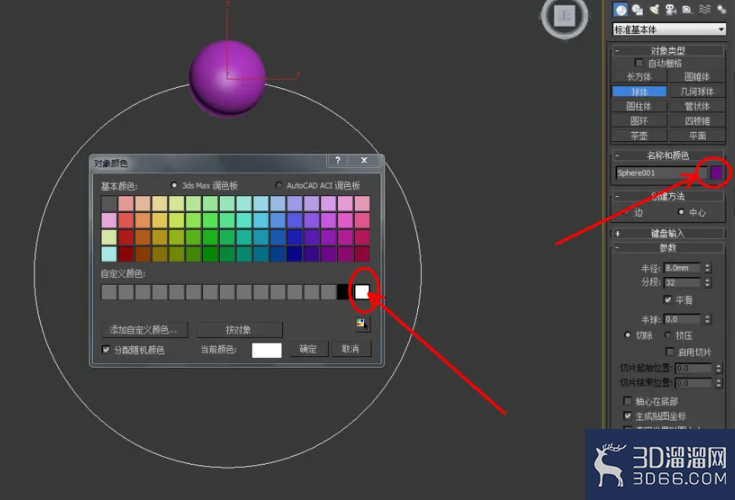The height and width of the screenshot is (500, 735).
Task: Select the Helpers category icon
Action: [688, 10]
